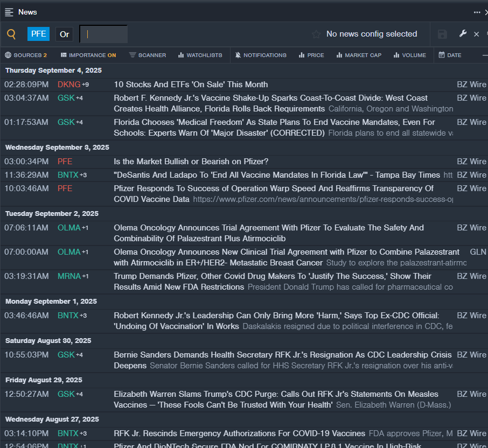Click the star icon beside news config
The width and height of the screenshot is (488, 448).
pyautogui.click(x=316, y=34)
